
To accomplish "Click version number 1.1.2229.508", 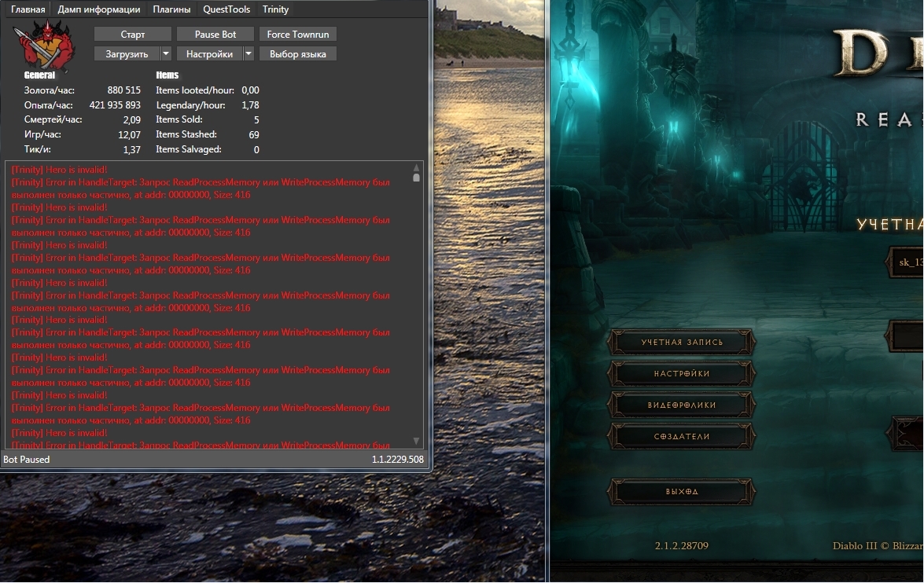I will coord(397,460).
